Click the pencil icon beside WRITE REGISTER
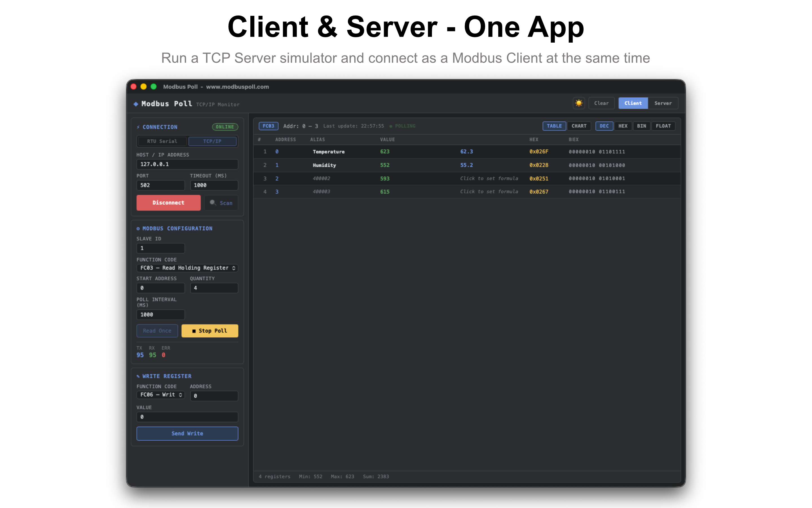The width and height of the screenshot is (812, 508). (x=138, y=376)
